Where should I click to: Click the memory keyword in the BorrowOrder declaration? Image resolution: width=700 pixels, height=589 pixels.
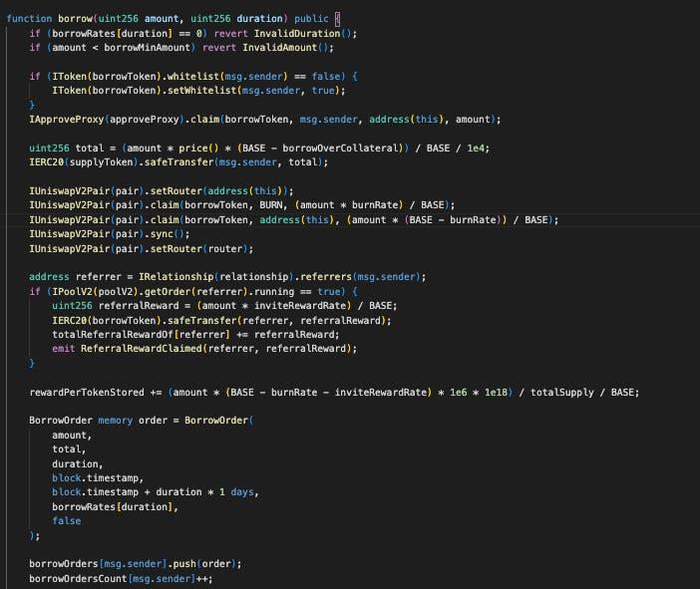click(116, 421)
